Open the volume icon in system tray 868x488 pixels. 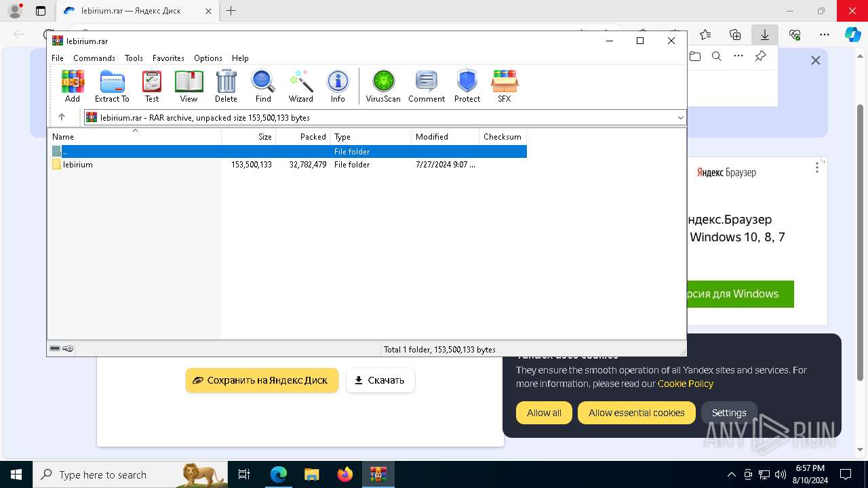(x=780, y=474)
